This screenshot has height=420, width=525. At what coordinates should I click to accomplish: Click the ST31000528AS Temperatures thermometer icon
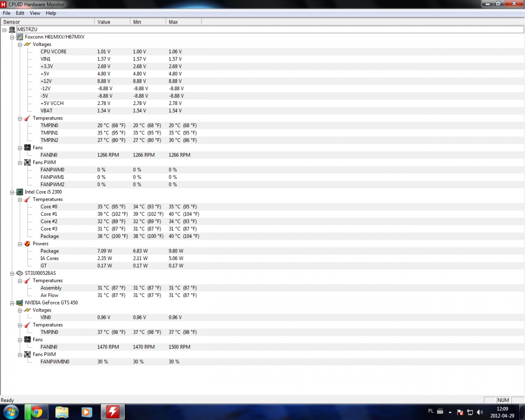[28, 280]
